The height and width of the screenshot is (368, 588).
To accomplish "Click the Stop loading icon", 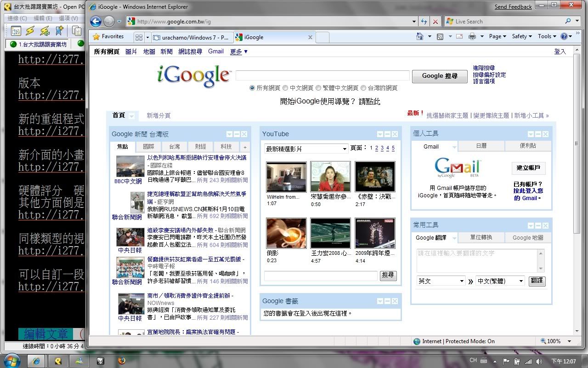I will 435,22.
